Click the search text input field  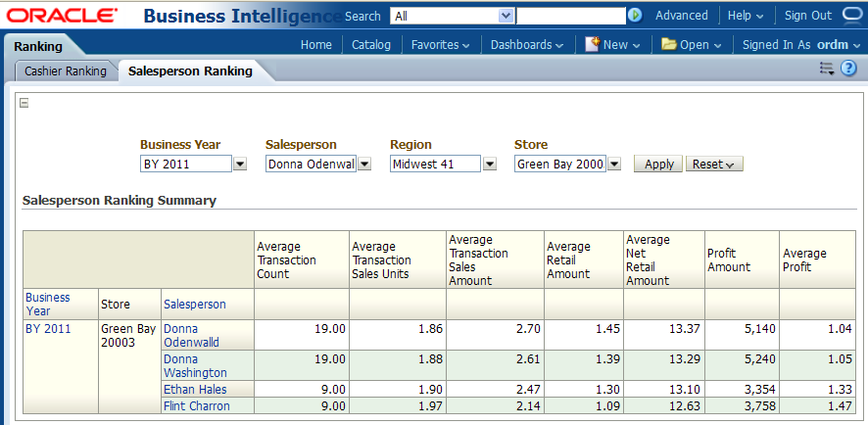click(570, 16)
